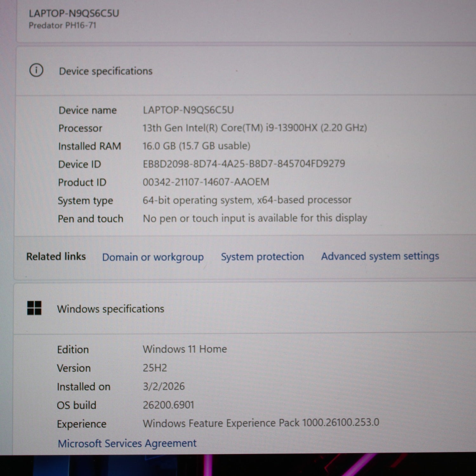Click the OS build number 26200.6901
Image resolution: width=476 pixels, height=476 pixels.
click(168, 405)
